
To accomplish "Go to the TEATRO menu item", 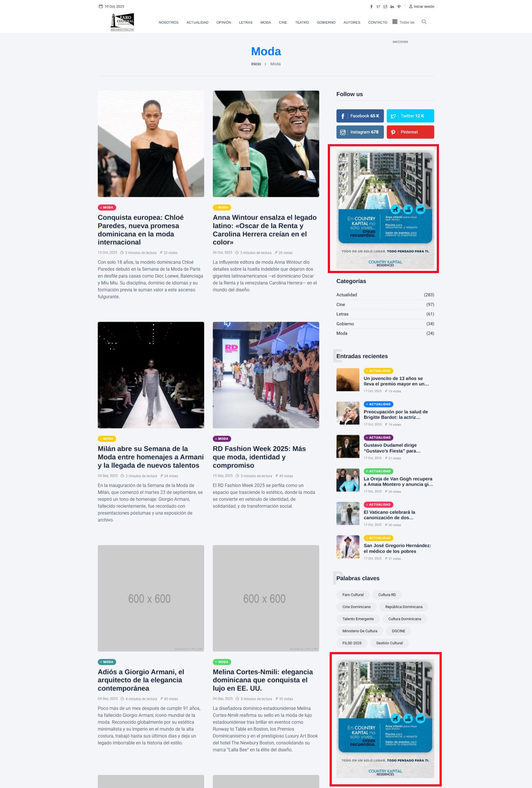I will tap(302, 23).
